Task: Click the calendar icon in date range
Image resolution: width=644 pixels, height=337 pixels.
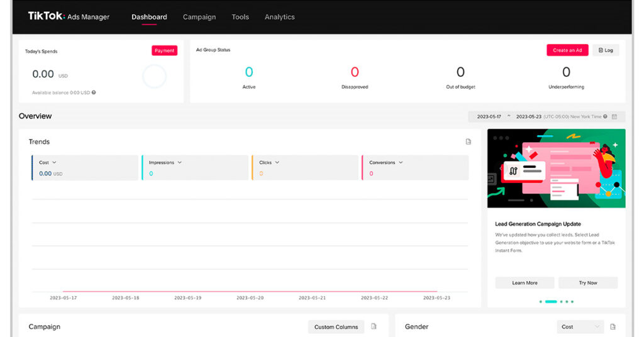Action: [x=614, y=116]
